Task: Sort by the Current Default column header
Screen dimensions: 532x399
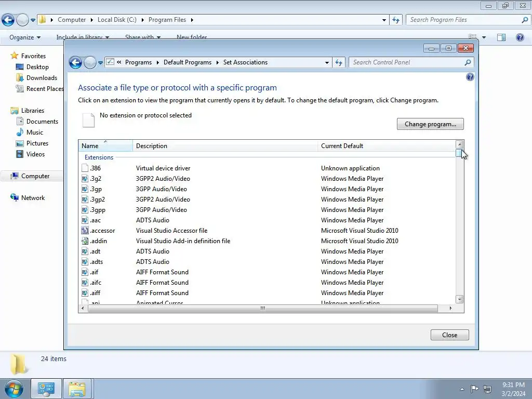Action: click(x=387, y=146)
